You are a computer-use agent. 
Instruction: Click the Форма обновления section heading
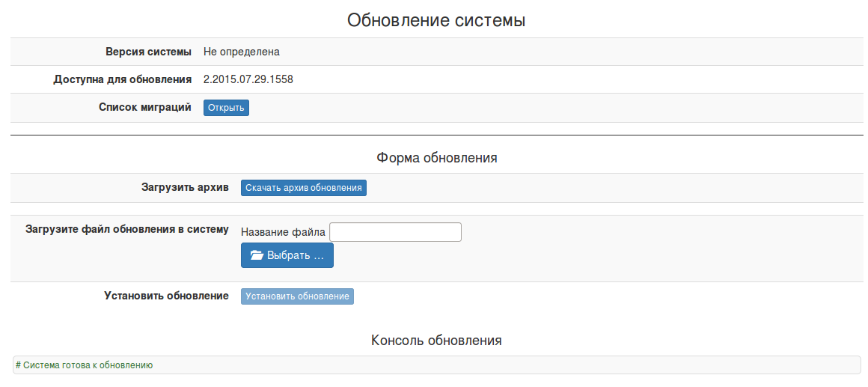point(436,158)
